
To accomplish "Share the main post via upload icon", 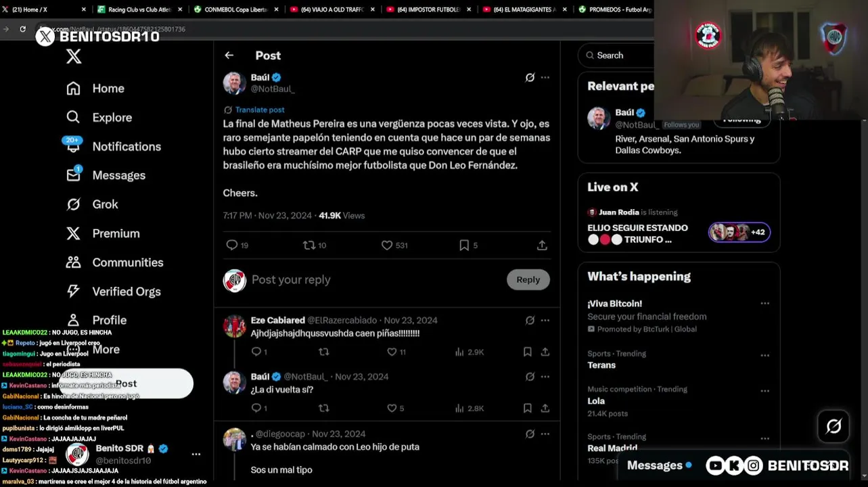I will (x=542, y=246).
